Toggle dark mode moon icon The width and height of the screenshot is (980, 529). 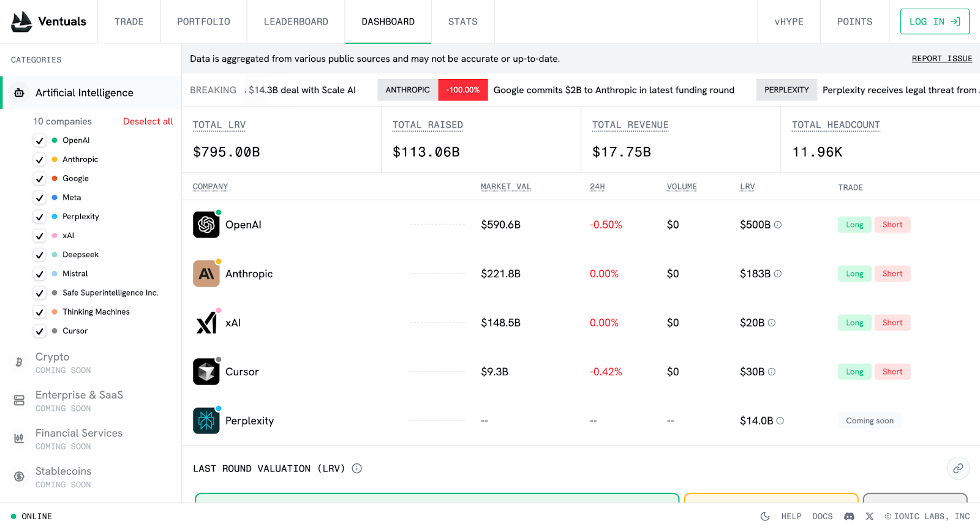765,516
